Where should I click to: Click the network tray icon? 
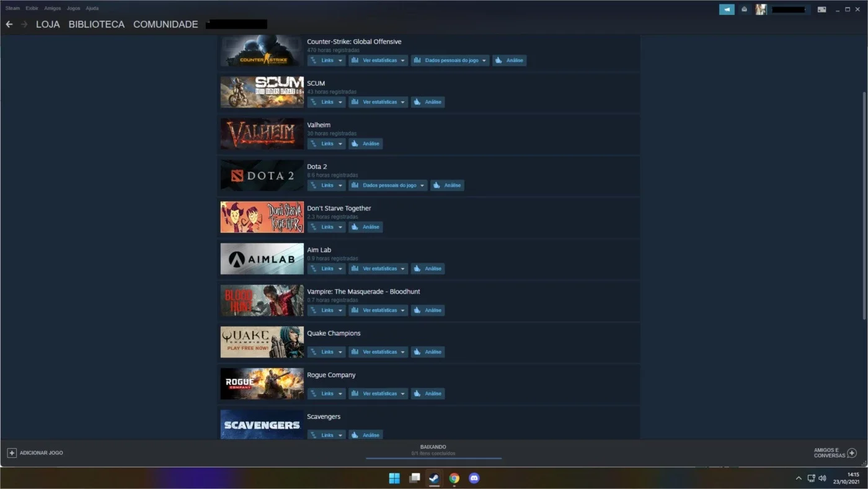pyautogui.click(x=811, y=478)
